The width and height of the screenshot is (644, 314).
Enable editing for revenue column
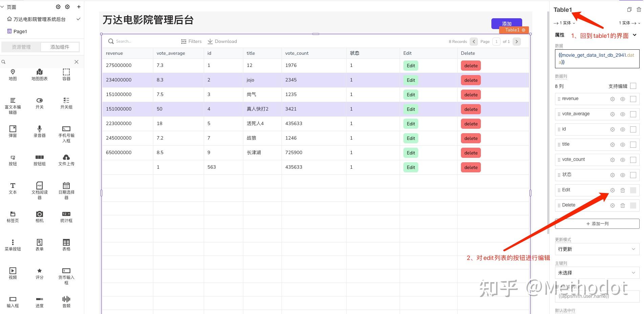click(633, 99)
